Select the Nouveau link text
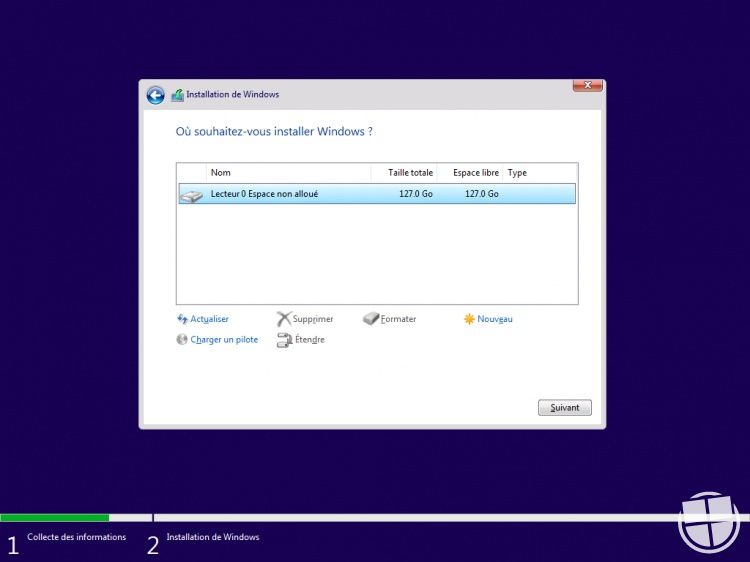The width and height of the screenshot is (750, 562). click(x=495, y=319)
